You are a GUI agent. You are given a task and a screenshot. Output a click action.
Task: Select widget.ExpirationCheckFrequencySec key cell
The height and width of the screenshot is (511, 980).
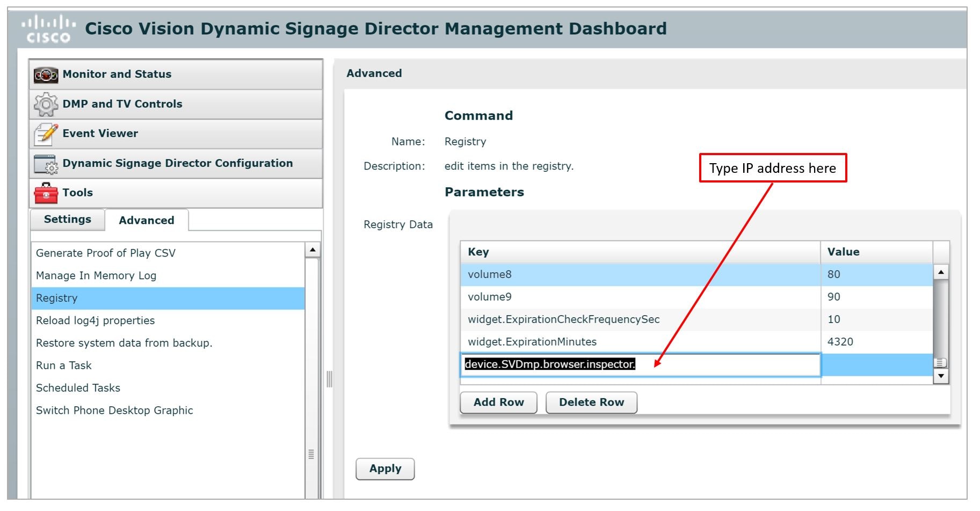point(640,320)
